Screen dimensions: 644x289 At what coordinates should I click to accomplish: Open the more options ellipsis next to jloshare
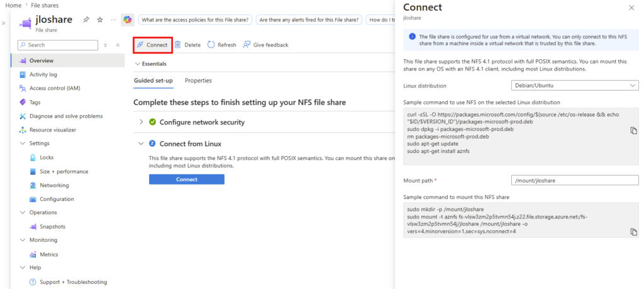click(114, 20)
